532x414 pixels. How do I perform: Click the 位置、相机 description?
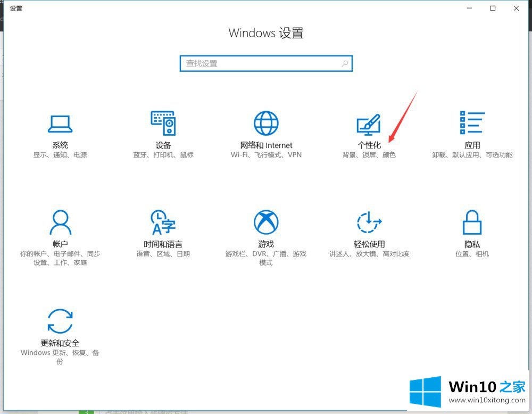[472, 254]
